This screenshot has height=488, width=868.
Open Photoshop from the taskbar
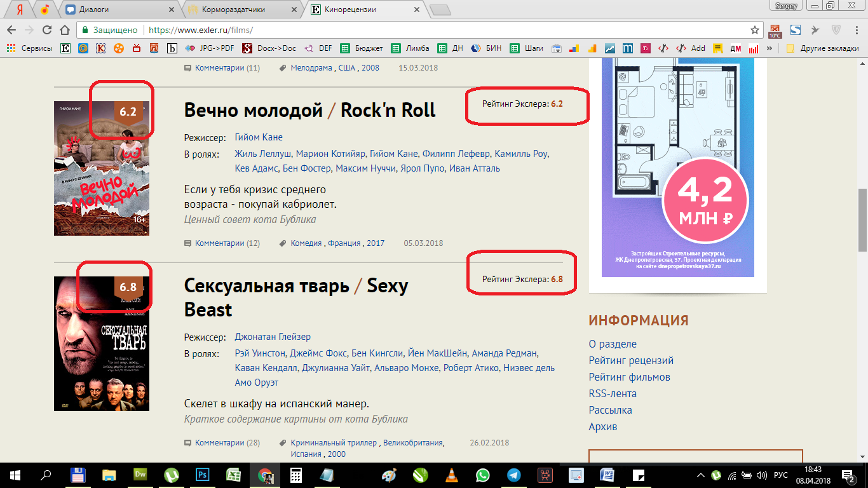(x=203, y=475)
